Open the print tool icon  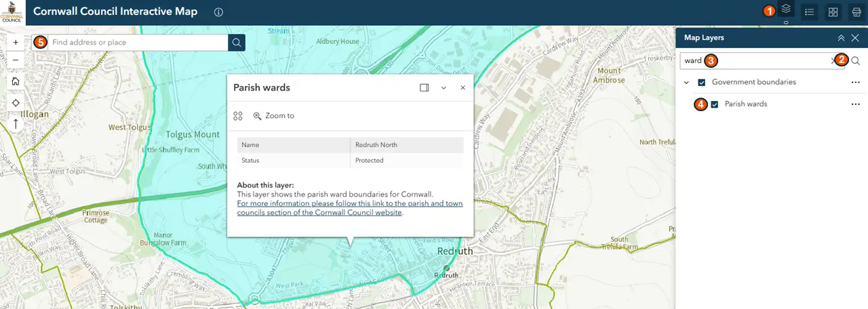[856, 12]
